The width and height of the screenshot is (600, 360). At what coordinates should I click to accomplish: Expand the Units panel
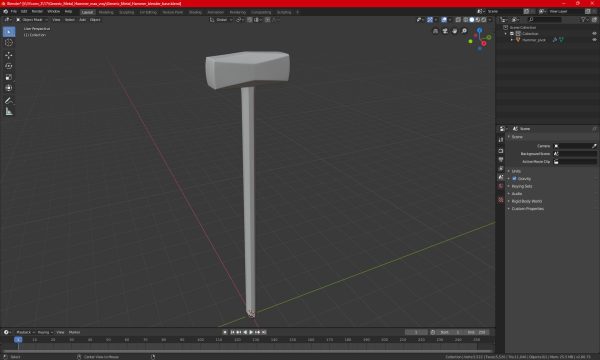tap(516, 171)
